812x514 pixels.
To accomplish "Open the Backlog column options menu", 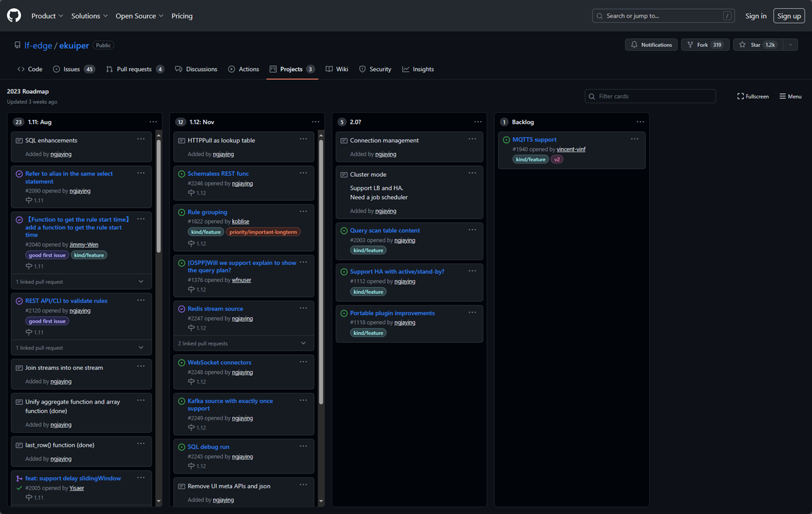I will coord(640,122).
